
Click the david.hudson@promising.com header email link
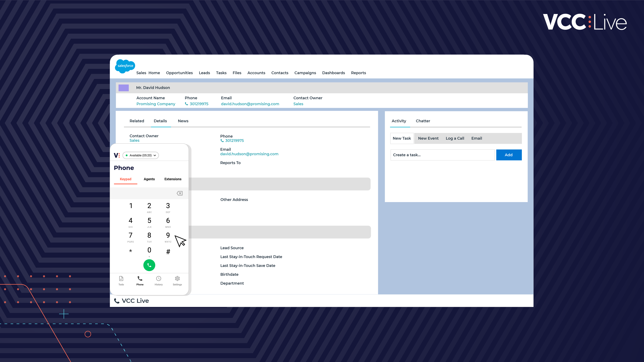(250, 104)
